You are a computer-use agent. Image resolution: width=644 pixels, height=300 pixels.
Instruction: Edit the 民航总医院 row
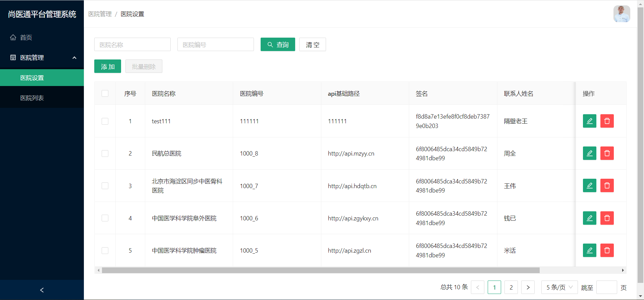(589, 153)
